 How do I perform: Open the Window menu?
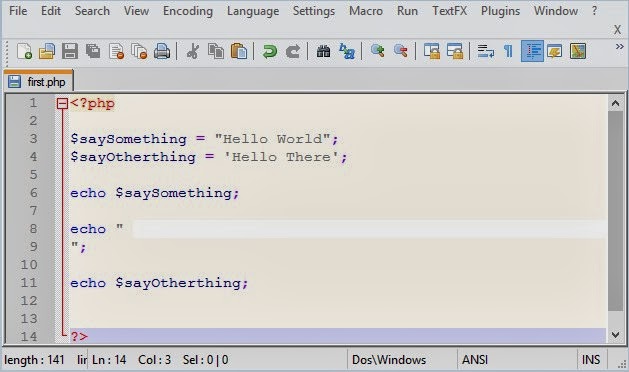pyautogui.click(x=556, y=11)
